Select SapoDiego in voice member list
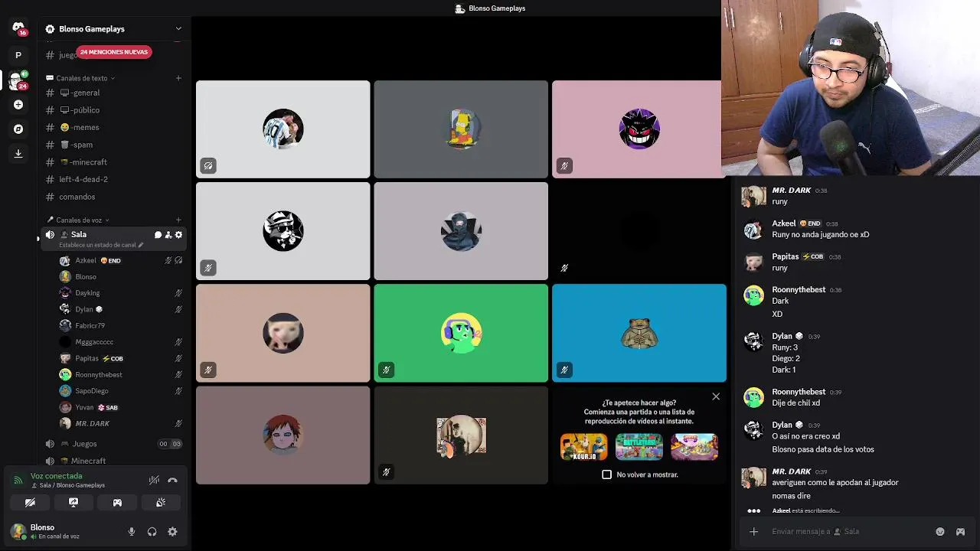 (x=120, y=391)
